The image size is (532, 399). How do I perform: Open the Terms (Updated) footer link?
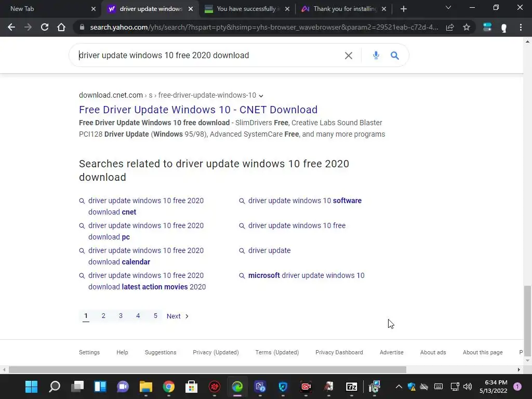[277, 352]
